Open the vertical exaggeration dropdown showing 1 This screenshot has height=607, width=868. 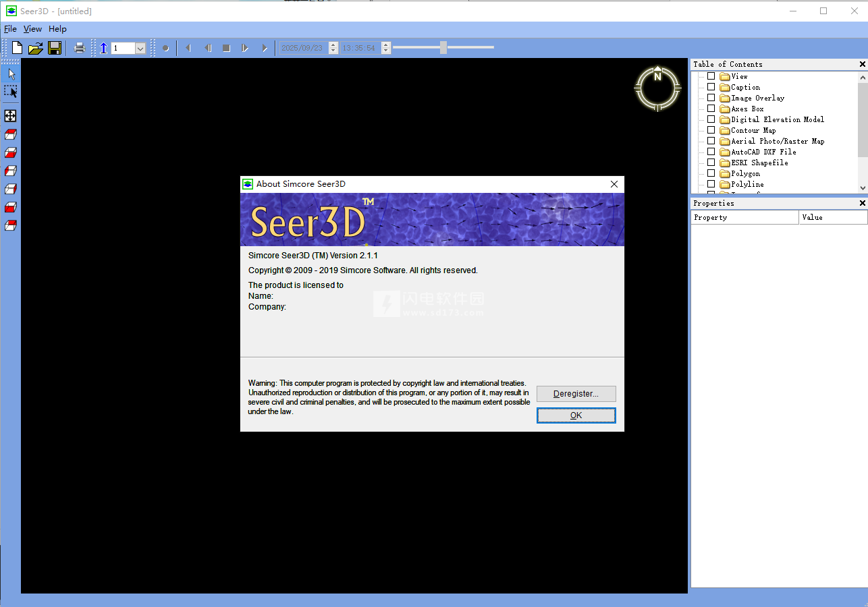coord(140,49)
